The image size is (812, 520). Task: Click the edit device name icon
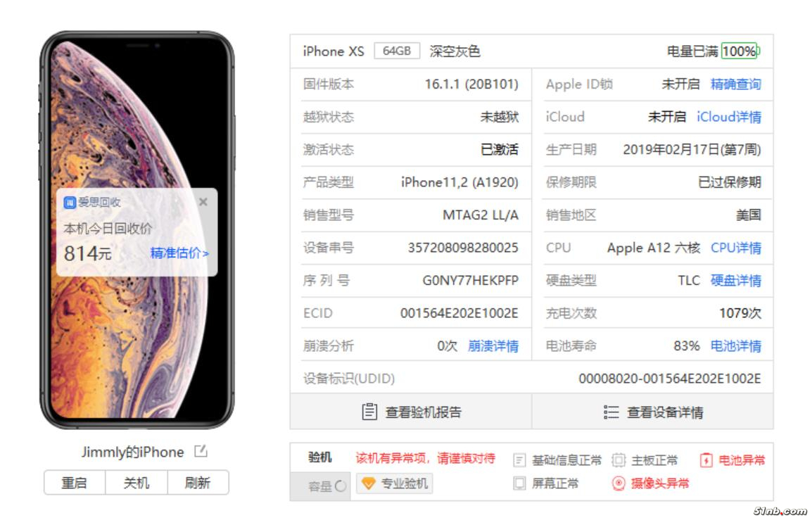[x=201, y=451]
